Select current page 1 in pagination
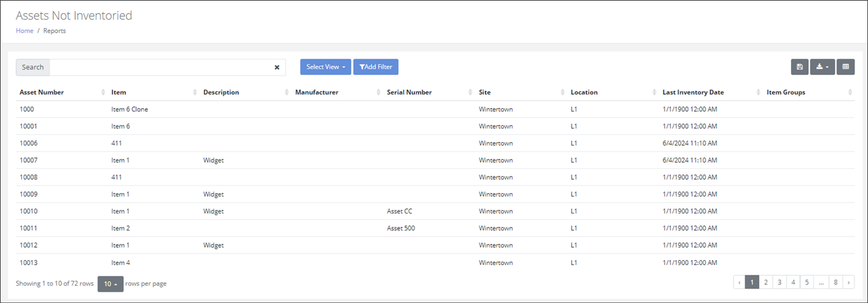The image size is (868, 303). 752,283
